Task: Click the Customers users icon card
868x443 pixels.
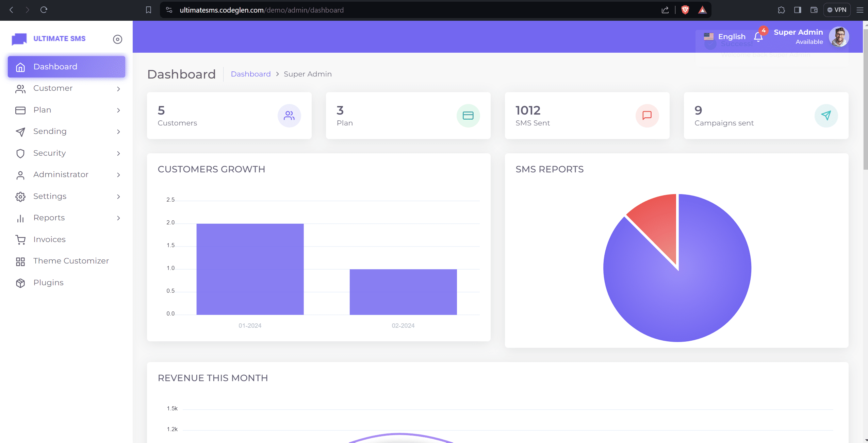Action: 289,116
